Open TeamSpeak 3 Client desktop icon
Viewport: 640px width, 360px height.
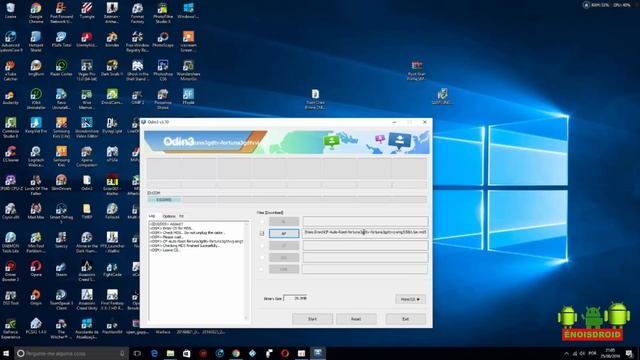[61, 299]
